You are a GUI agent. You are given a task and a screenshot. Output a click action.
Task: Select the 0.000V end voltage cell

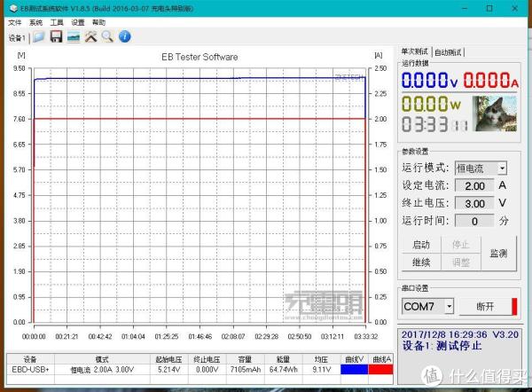[x=207, y=369]
